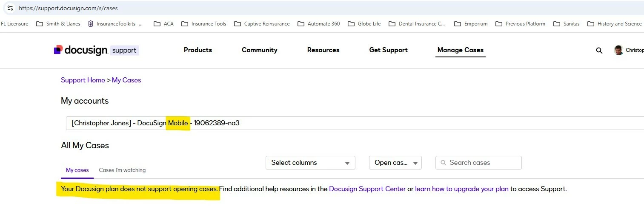Image resolution: width=644 pixels, height=209 pixels.
Task: Open the Emporium bookmark folder
Action: coord(471,24)
